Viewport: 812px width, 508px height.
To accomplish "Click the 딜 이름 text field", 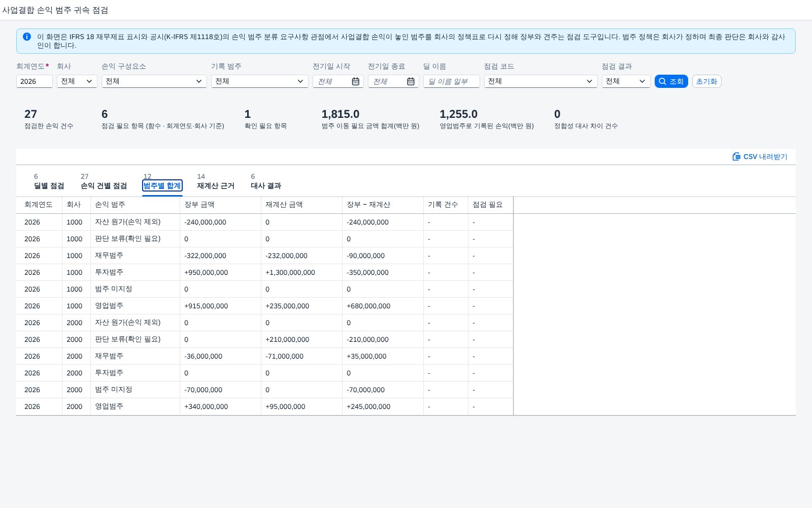I will pos(452,81).
